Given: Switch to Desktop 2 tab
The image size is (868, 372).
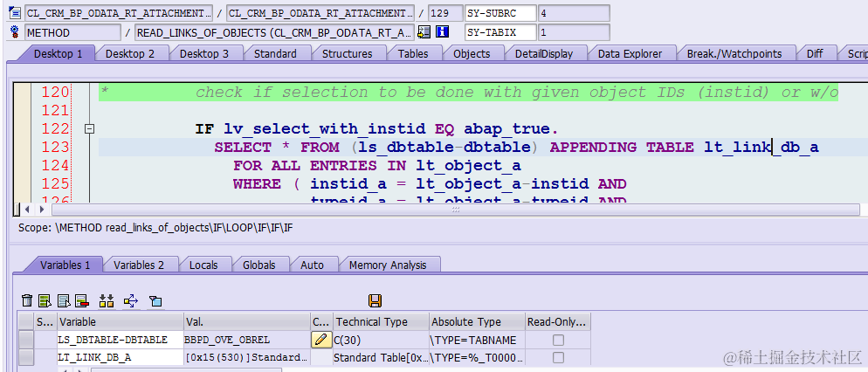Looking at the screenshot, I should [x=130, y=53].
